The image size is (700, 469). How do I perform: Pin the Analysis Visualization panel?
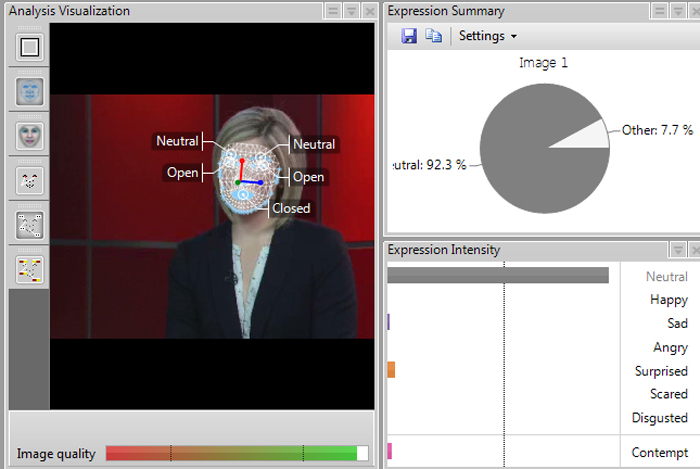(333, 11)
